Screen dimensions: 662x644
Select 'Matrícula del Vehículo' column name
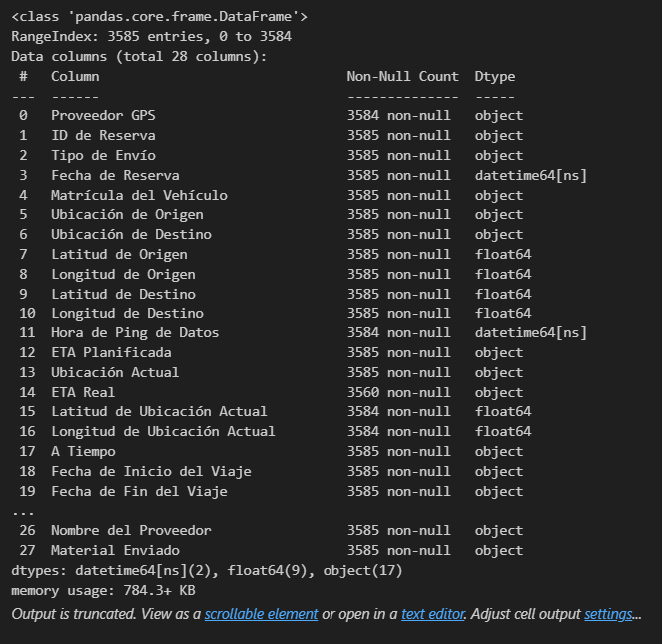tap(139, 195)
